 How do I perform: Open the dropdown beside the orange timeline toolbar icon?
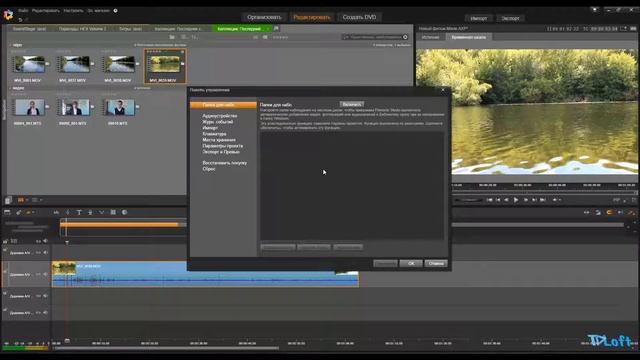pos(33,212)
